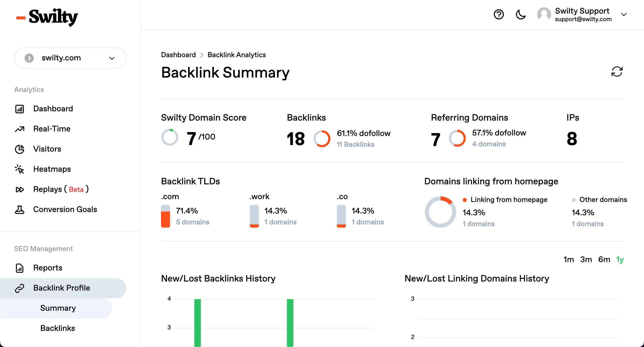Click the 11 Backlinks dofollow link
The height and width of the screenshot is (347, 644).
click(355, 145)
